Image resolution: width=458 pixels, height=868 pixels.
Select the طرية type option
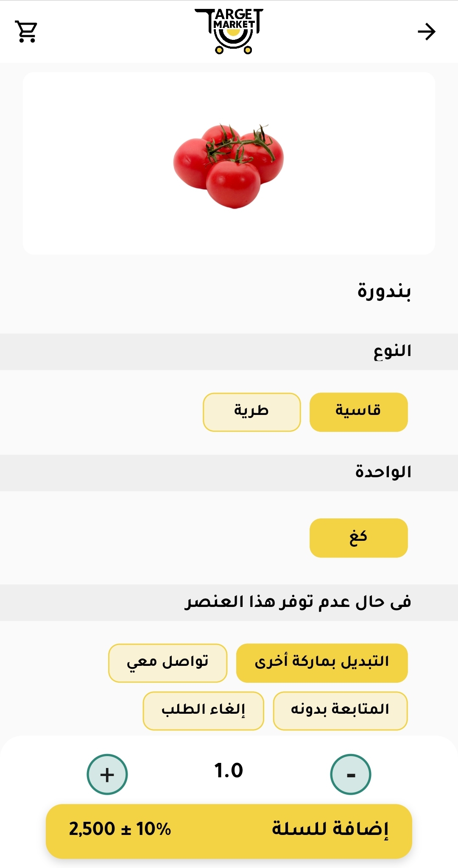[x=251, y=412]
